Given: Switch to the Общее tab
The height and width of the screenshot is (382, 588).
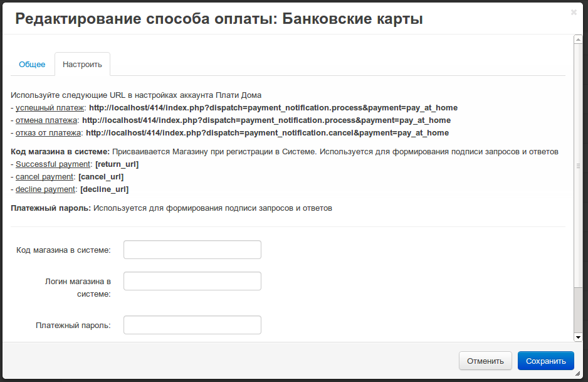Looking at the screenshot, I should coord(32,65).
